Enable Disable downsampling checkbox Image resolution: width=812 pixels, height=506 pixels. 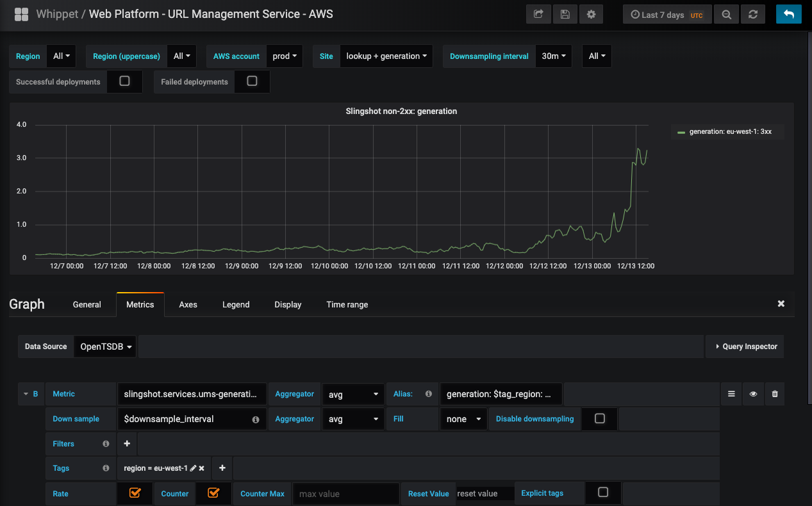pyautogui.click(x=600, y=418)
